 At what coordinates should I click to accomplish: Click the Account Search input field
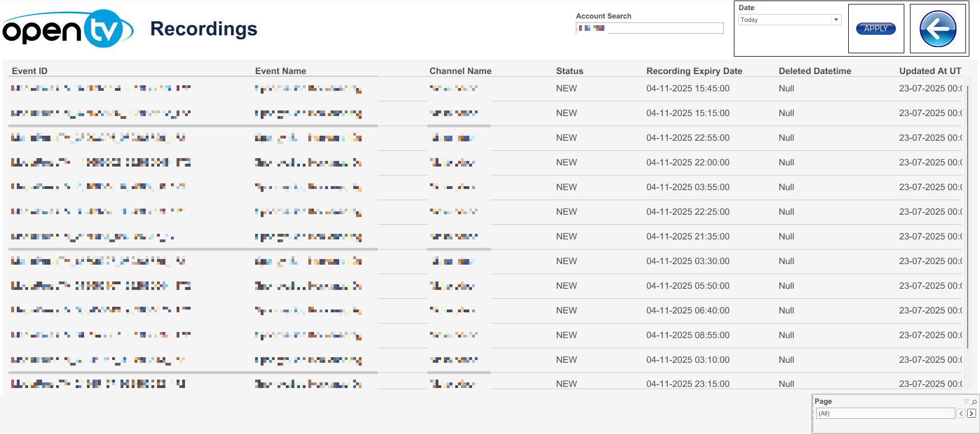click(665, 28)
